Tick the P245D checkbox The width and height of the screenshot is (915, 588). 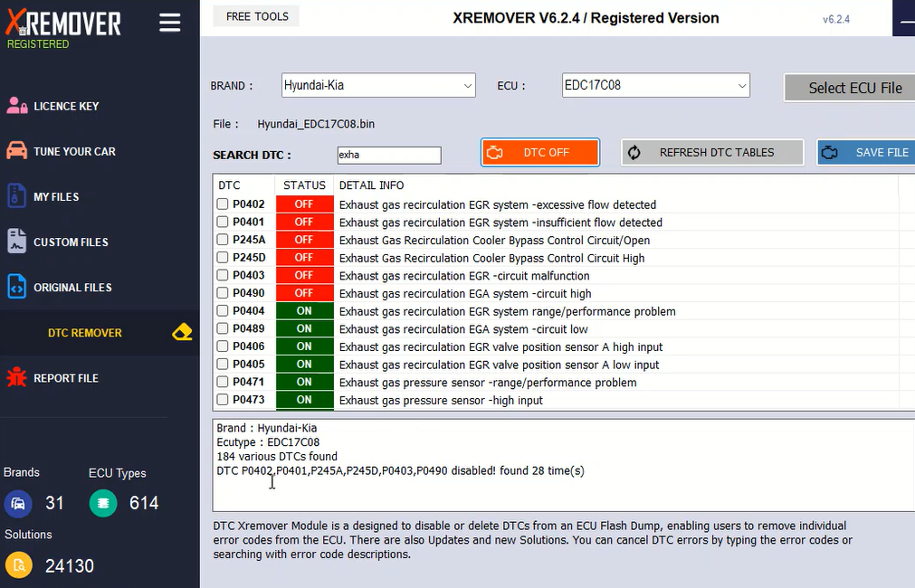(223, 257)
